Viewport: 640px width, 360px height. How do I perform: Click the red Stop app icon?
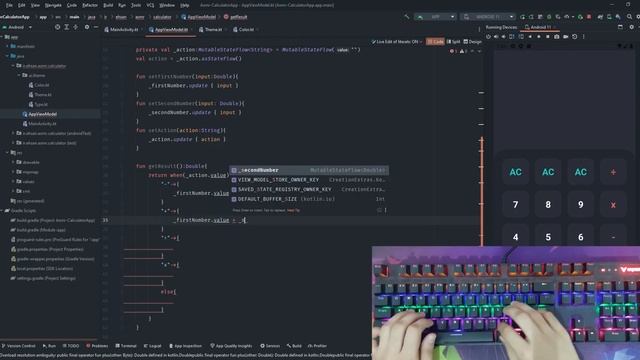589,17
